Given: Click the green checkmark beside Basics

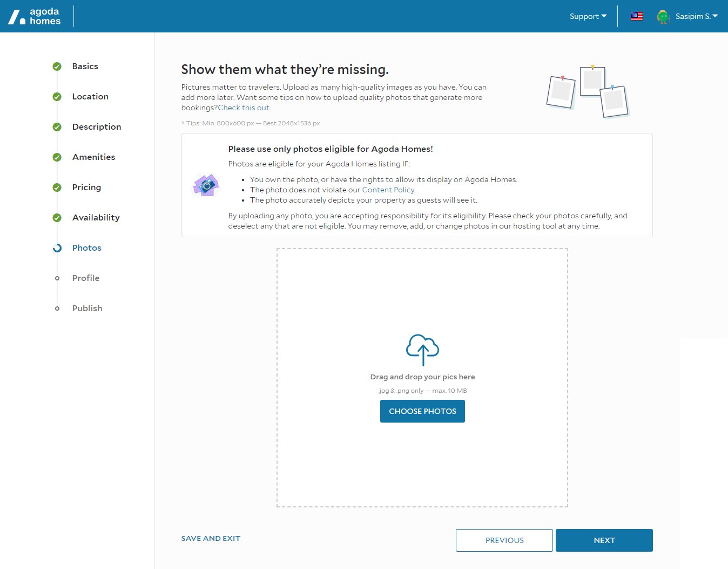Looking at the screenshot, I should [x=57, y=66].
